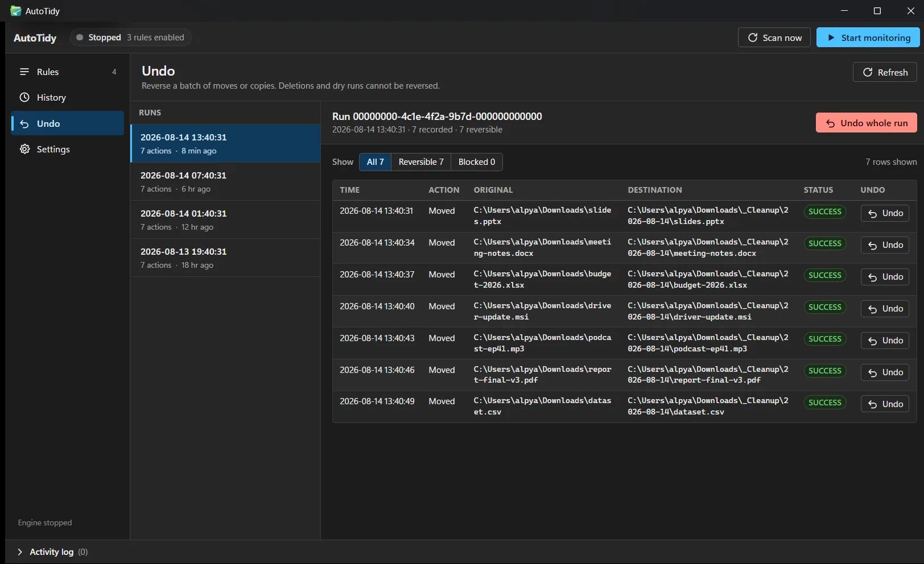This screenshot has width=924, height=564.
Task: Click the timestamp 2026-08-14 13:40:46
Action: click(377, 370)
